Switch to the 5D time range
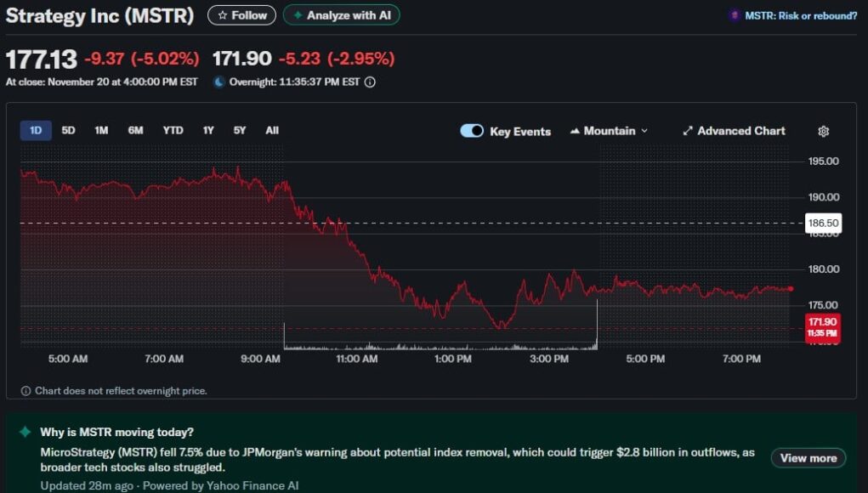This screenshot has width=868, height=493. [x=69, y=130]
